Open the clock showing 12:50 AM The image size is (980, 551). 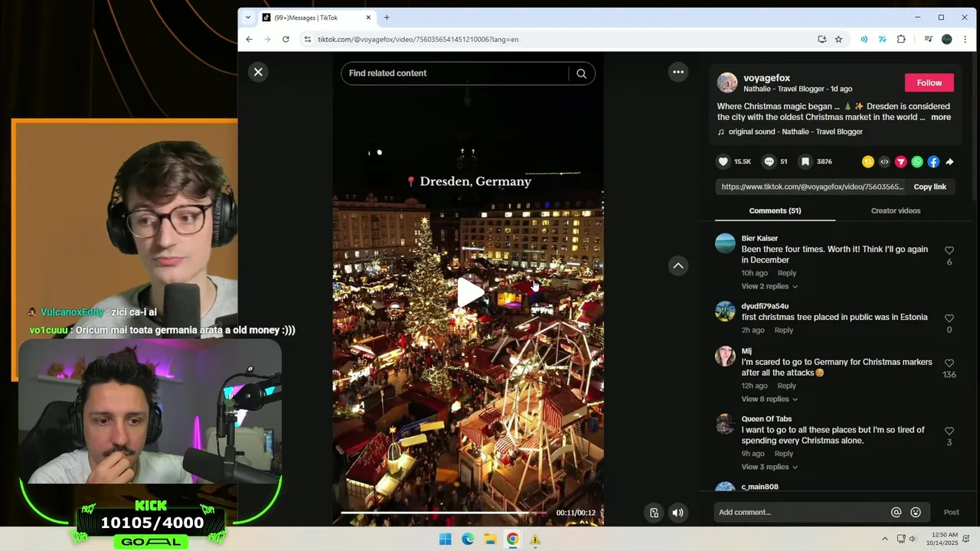point(942,539)
